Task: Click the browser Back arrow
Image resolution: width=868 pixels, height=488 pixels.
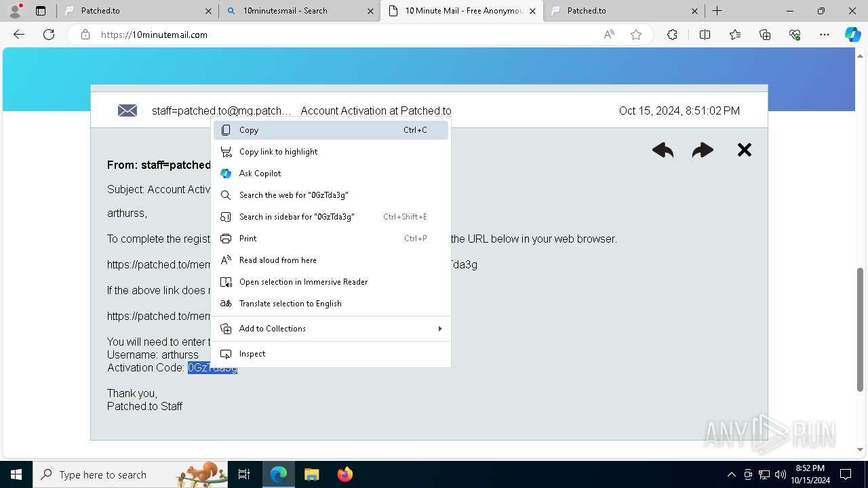Action: 19,35
